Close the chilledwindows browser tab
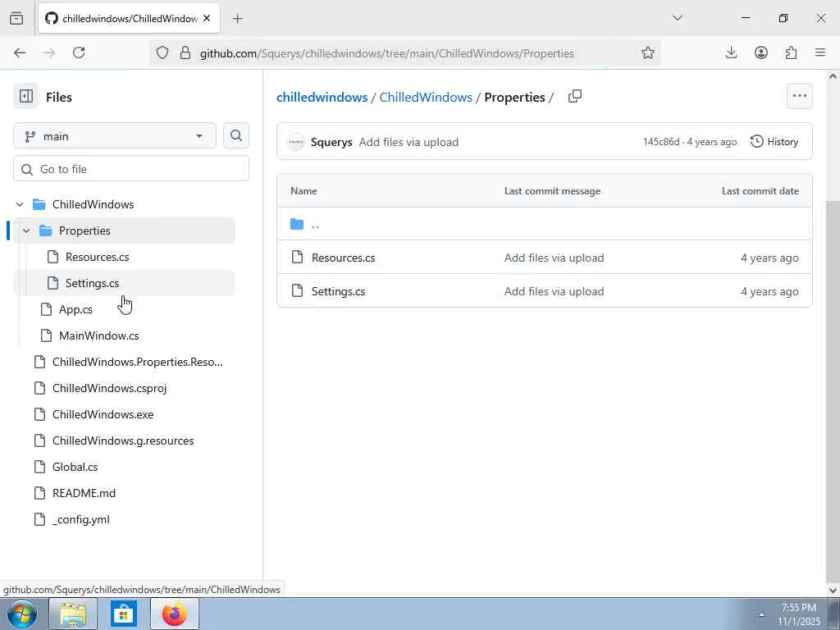Viewport: 840px width, 630px height. [x=207, y=18]
